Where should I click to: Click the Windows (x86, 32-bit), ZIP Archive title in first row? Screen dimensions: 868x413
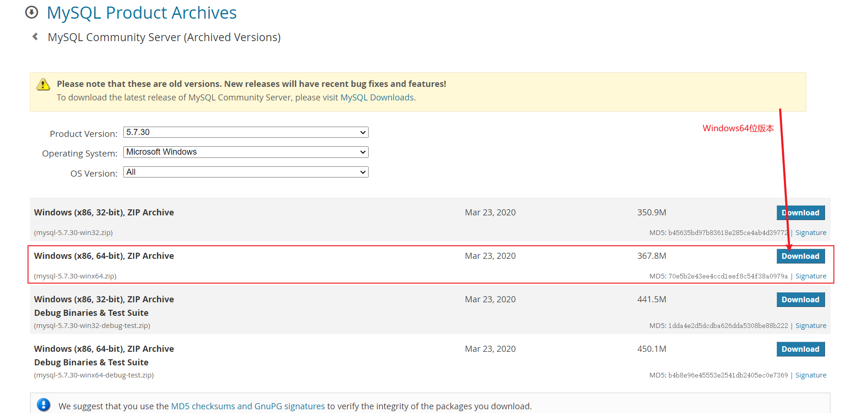[x=104, y=213]
